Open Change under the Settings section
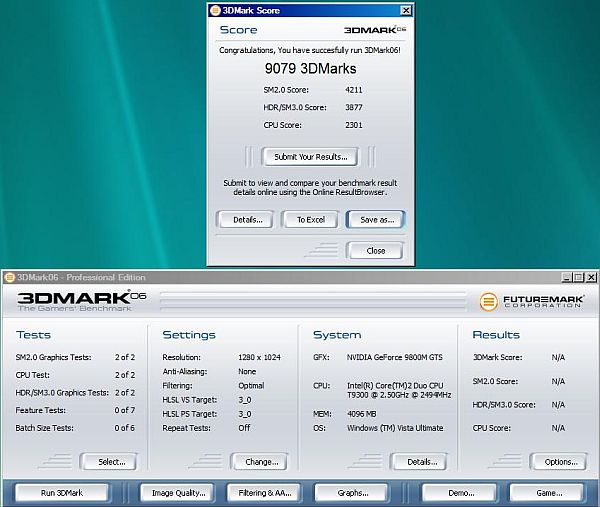This screenshot has height=507, width=600. coord(259,462)
